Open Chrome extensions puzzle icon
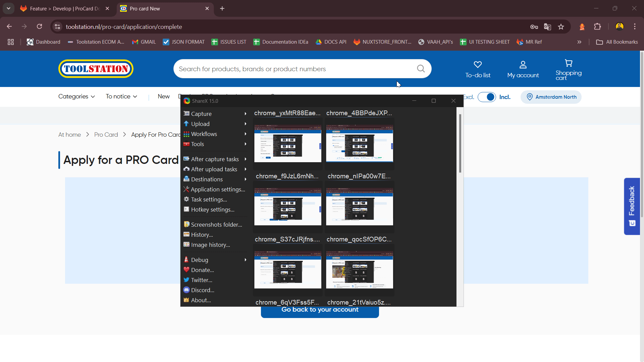The image size is (644, 362). click(x=597, y=27)
